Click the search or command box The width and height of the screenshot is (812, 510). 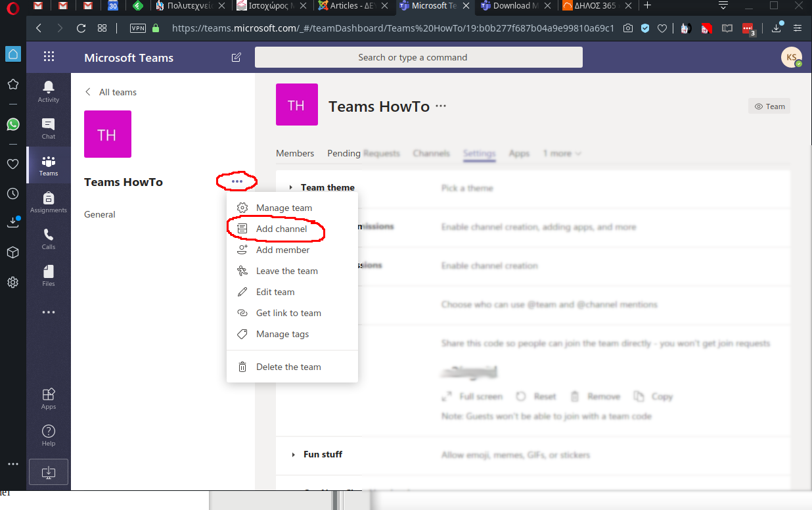pos(418,57)
